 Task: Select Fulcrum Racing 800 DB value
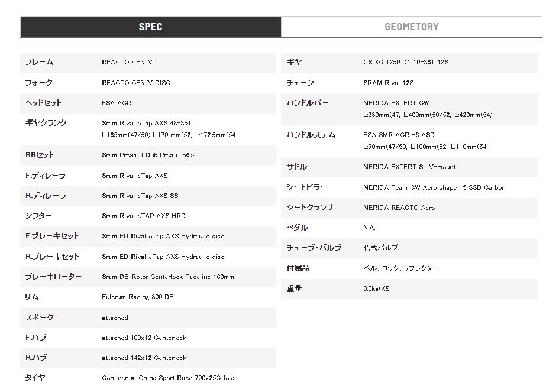138,297
